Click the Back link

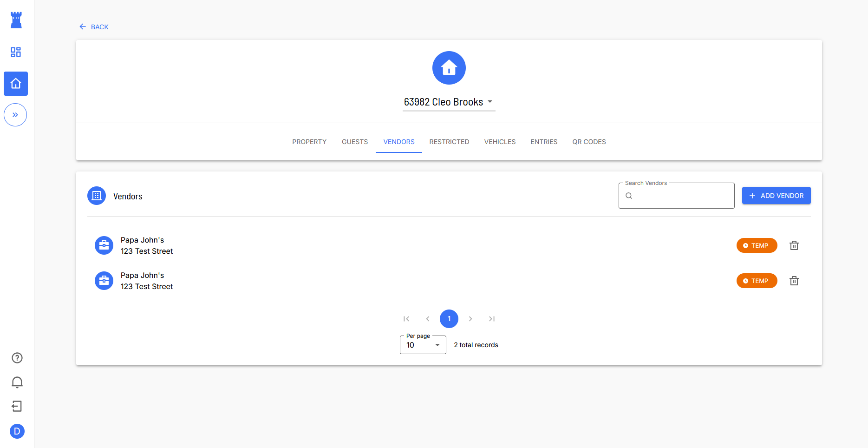coord(94,27)
